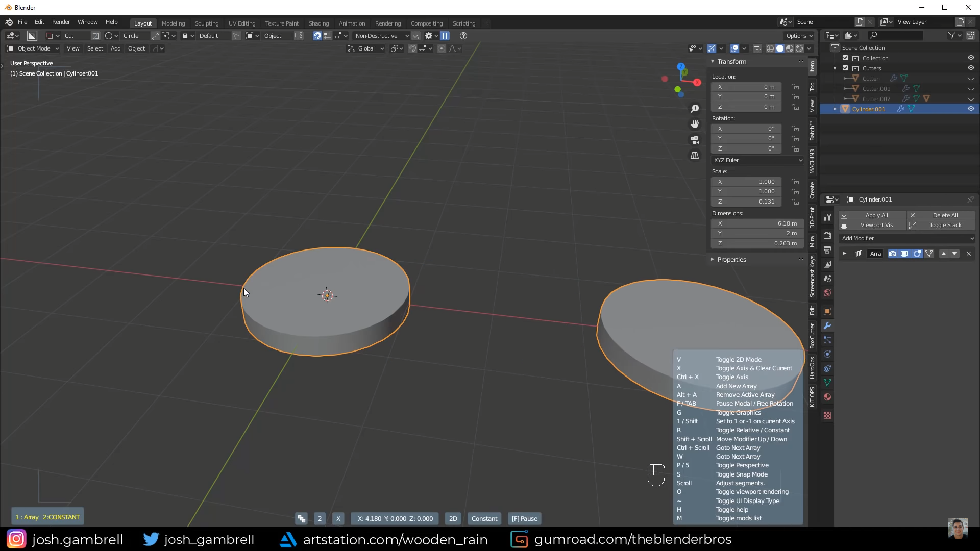Open the Modifier properties wrench tab
The image size is (980, 551).
827,325
